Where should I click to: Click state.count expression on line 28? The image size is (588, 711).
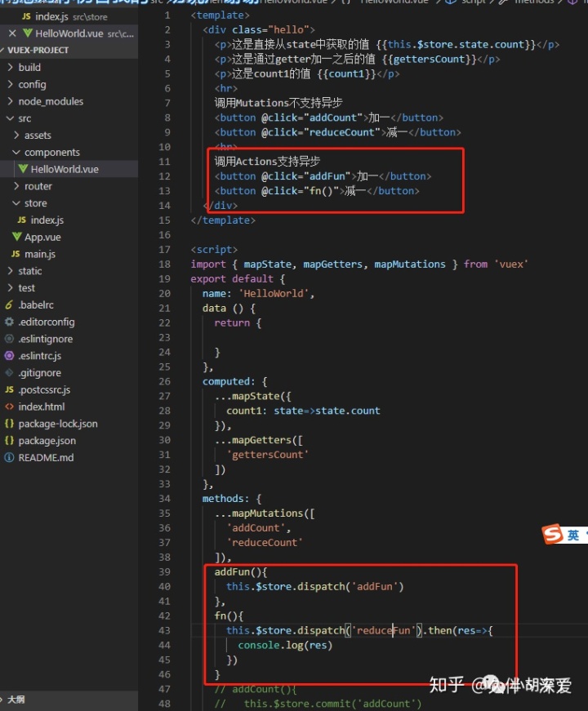(348, 411)
